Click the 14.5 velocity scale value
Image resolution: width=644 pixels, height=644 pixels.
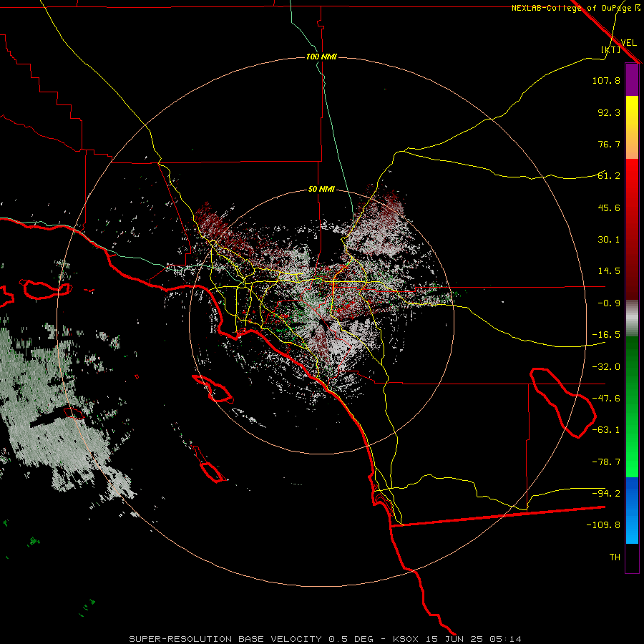tap(609, 271)
